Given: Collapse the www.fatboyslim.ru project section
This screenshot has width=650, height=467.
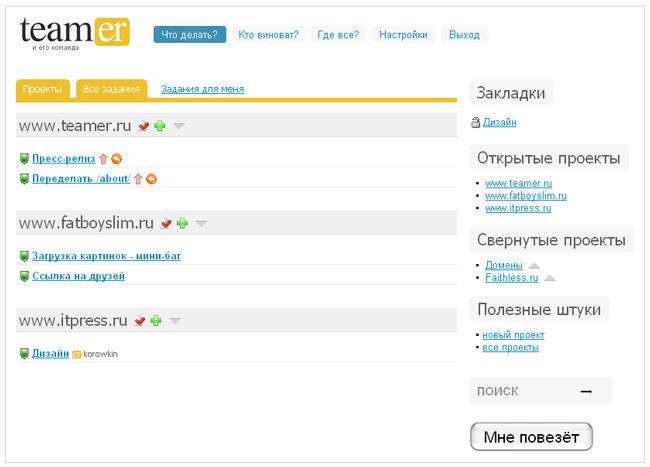Looking at the screenshot, I should (x=201, y=223).
